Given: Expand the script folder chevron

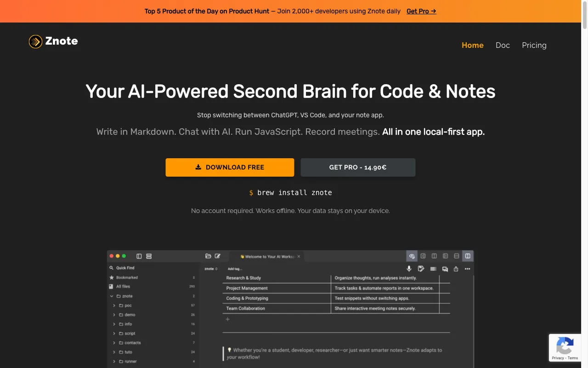Looking at the screenshot, I should click(x=114, y=333).
